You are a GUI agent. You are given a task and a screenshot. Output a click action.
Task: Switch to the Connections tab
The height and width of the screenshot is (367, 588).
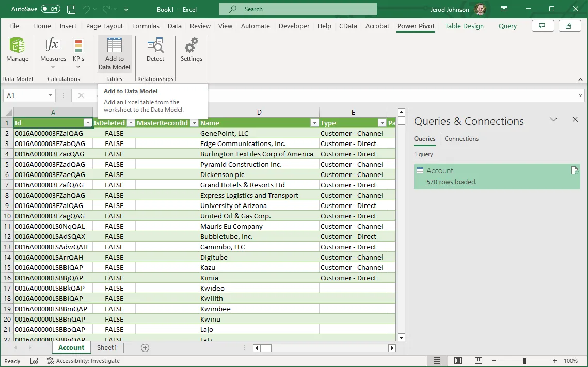coord(462,139)
